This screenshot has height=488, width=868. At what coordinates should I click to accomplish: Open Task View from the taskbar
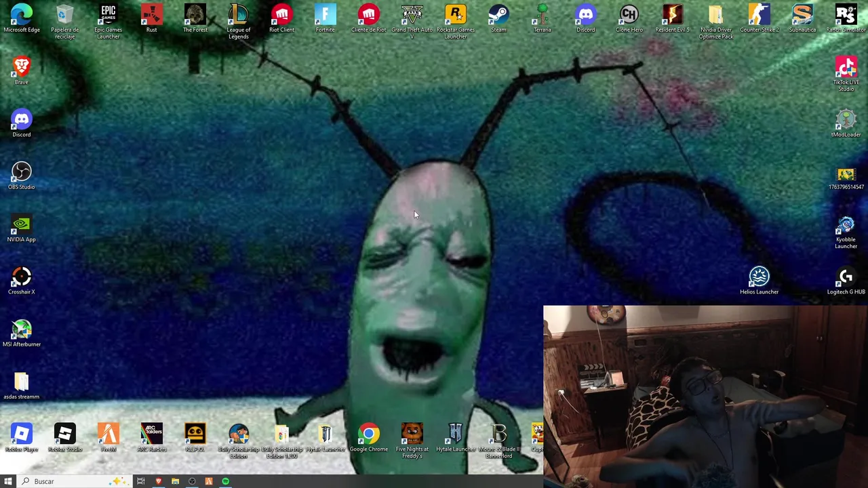[141, 481]
